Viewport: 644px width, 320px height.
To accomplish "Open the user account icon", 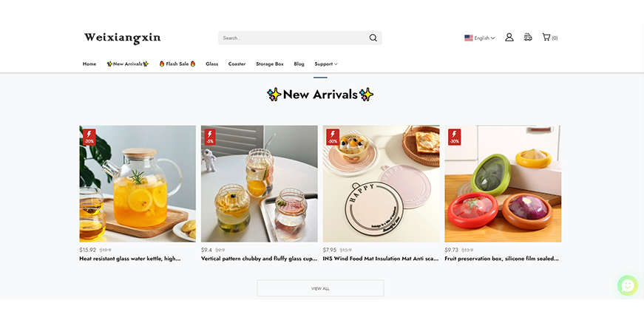I will point(509,38).
